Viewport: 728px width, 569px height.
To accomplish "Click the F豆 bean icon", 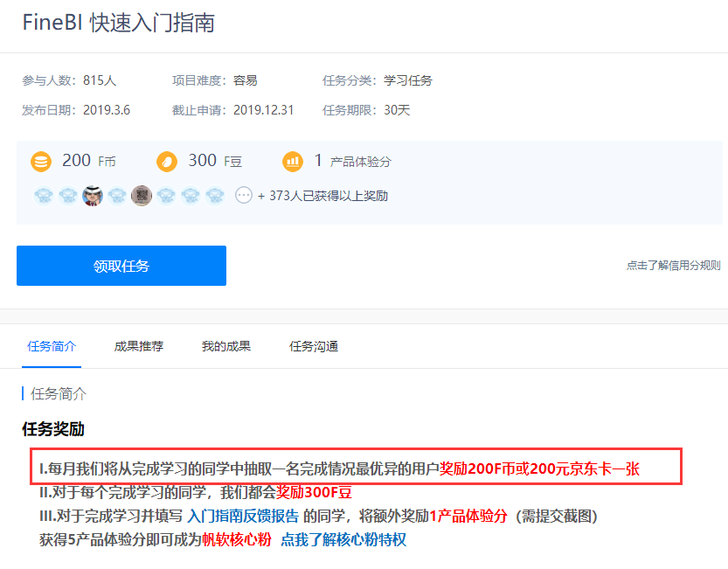I will [x=167, y=162].
